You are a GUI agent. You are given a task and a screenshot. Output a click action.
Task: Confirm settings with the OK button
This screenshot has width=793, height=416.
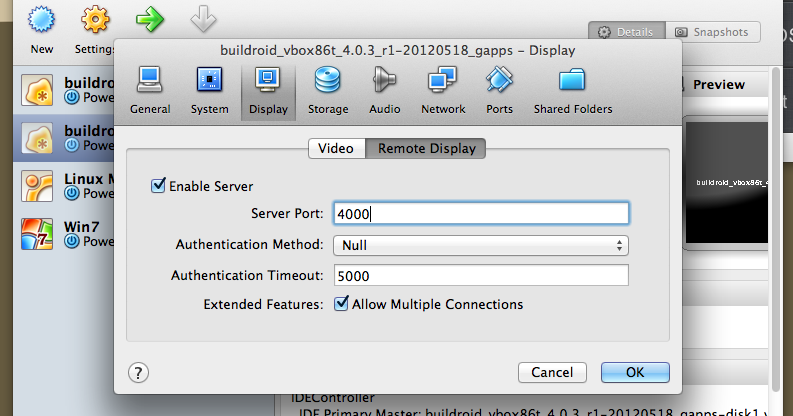[635, 373]
